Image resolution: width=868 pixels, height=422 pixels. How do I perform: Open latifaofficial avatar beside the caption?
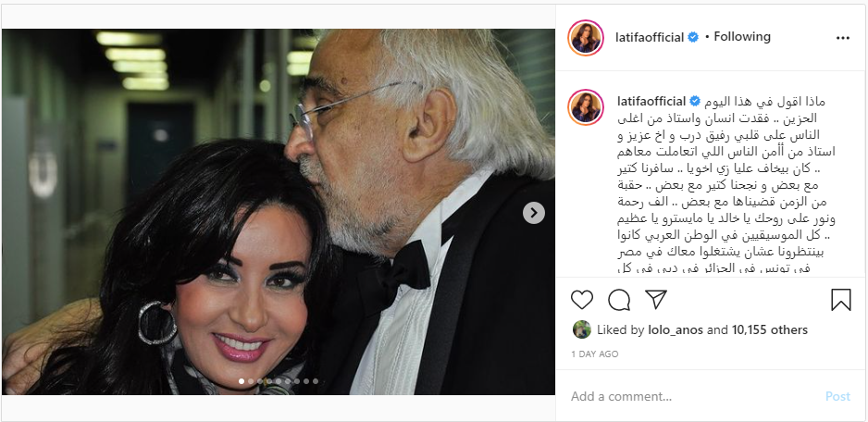click(x=586, y=106)
